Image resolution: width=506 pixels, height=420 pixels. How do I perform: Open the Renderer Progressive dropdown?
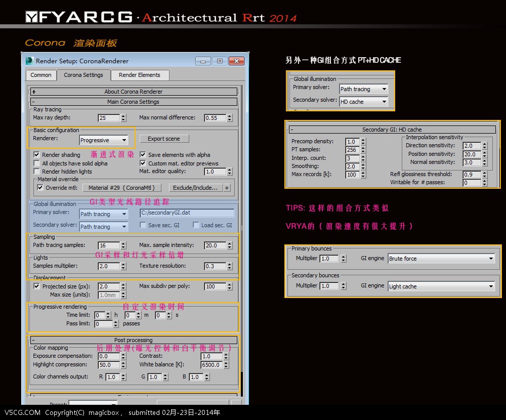tap(104, 140)
